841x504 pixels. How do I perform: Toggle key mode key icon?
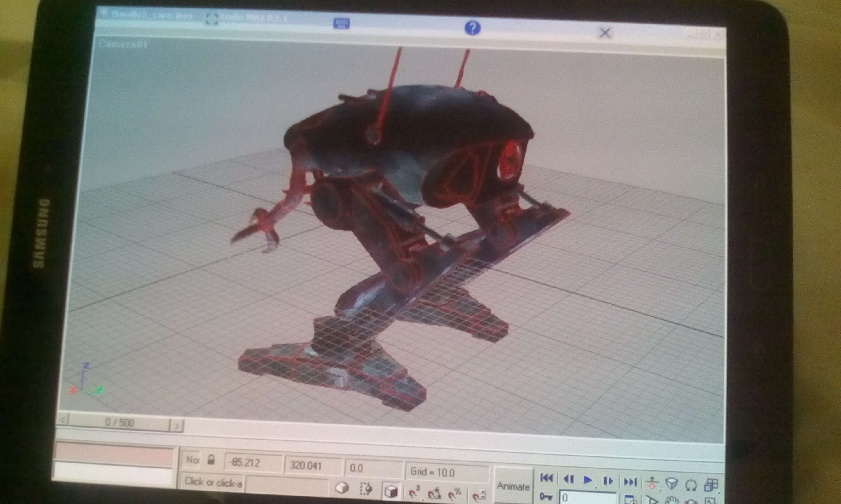click(546, 496)
